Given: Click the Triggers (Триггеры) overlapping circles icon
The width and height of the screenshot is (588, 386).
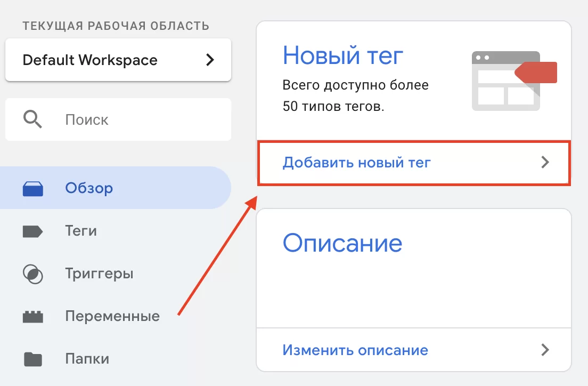Looking at the screenshot, I should coord(32,274).
